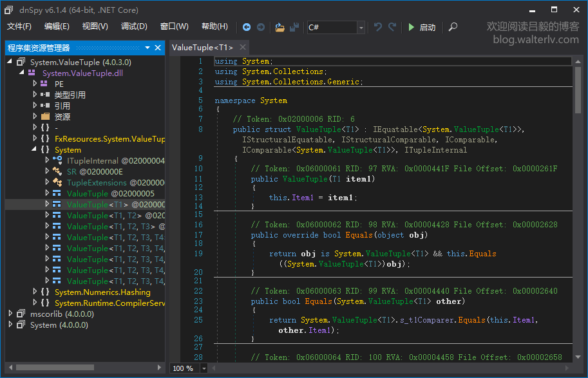Click the 引用 node icon

click(45, 106)
